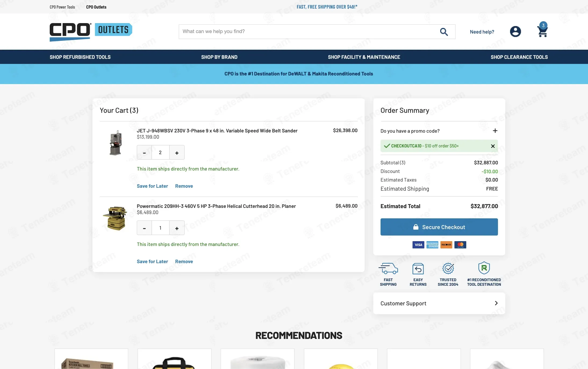
Task: Remove the CHECKOUTCA10 promo code
Action: (493, 146)
